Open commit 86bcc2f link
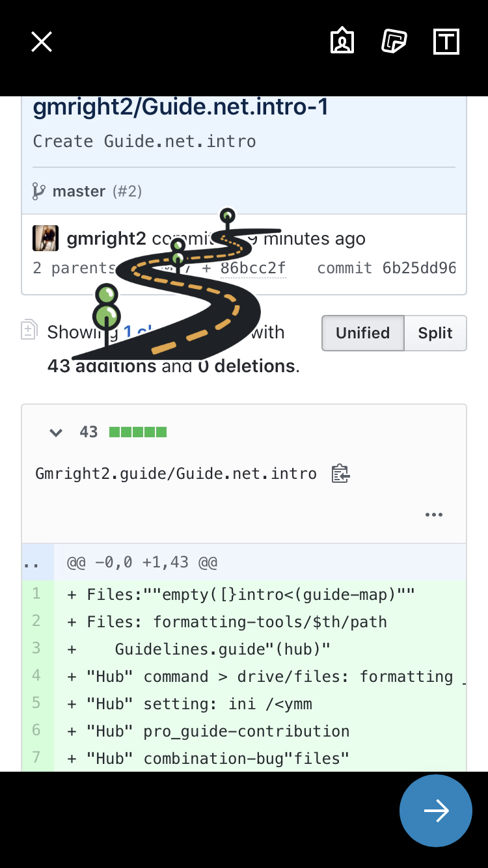The image size is (488, 868). pyautogui.click(x=254, y=267)
